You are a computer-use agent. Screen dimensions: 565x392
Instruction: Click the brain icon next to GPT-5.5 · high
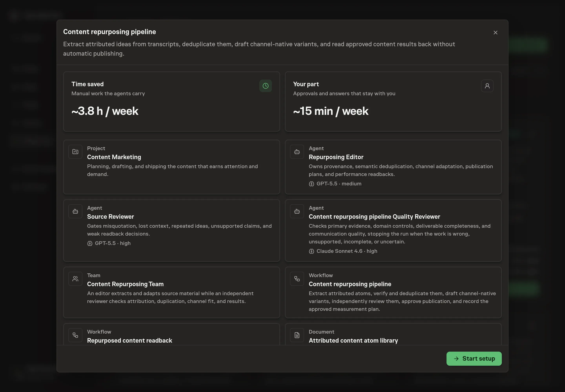[x=90, y=243]
